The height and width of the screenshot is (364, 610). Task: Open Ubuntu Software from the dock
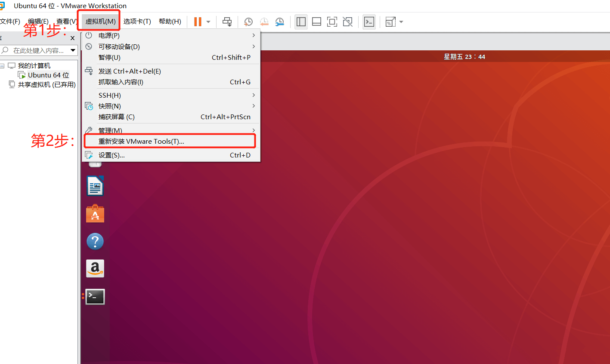tap(95, 214)
